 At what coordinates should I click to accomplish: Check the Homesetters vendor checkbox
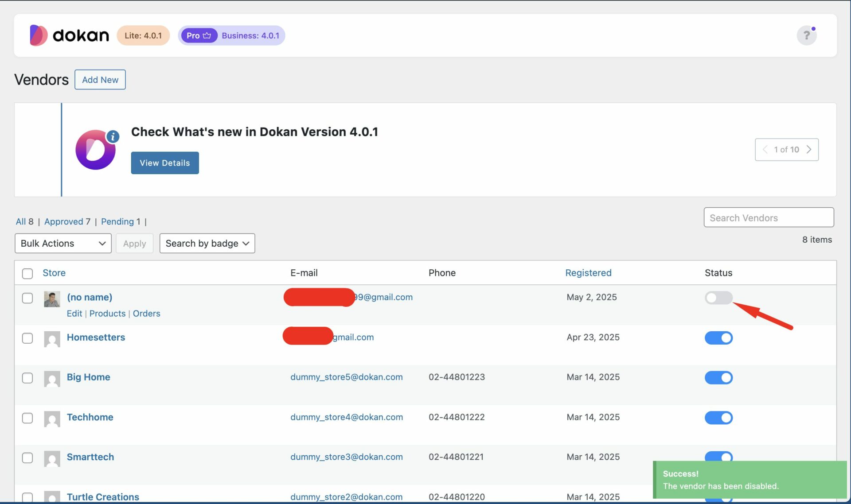27,338
